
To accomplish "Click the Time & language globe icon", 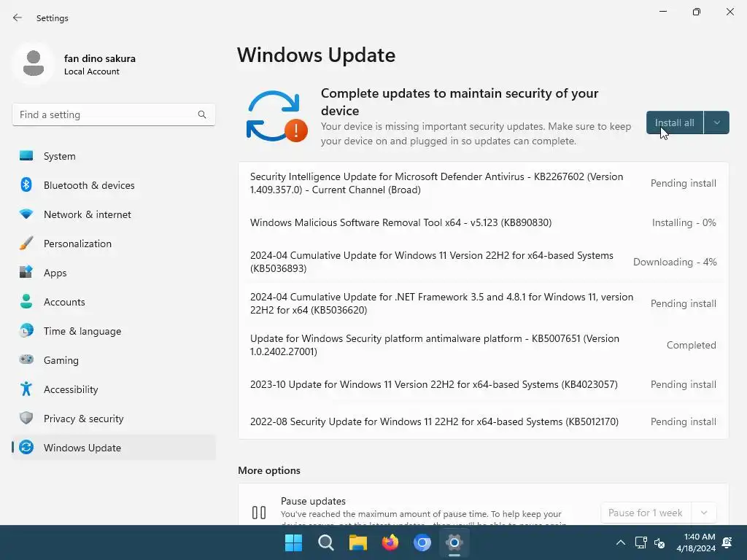I will [26, 330].
